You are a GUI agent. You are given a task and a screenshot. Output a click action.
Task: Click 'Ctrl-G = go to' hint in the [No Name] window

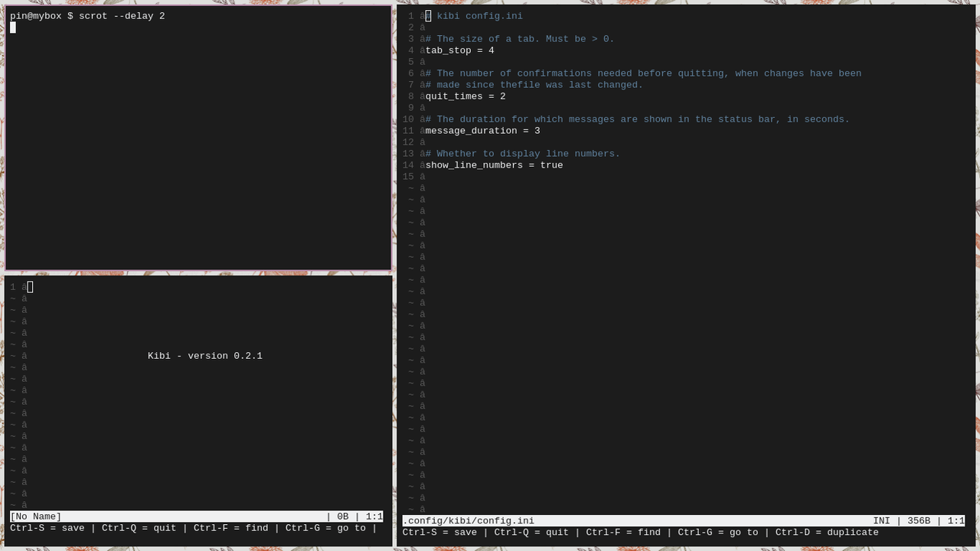click(x=325, y=528)
